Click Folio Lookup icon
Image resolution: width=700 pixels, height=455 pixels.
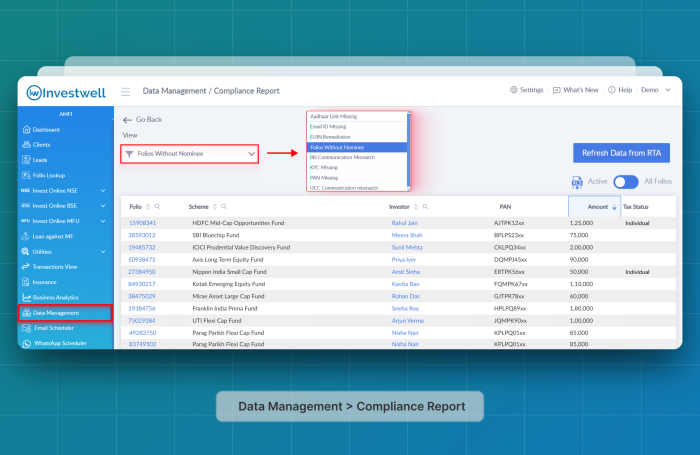(x=26, y=175)
